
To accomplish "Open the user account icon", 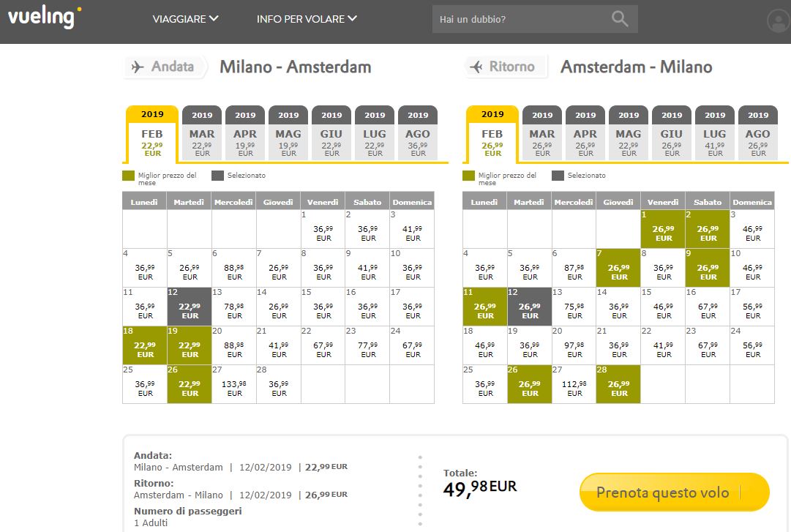I will point(778,21).
